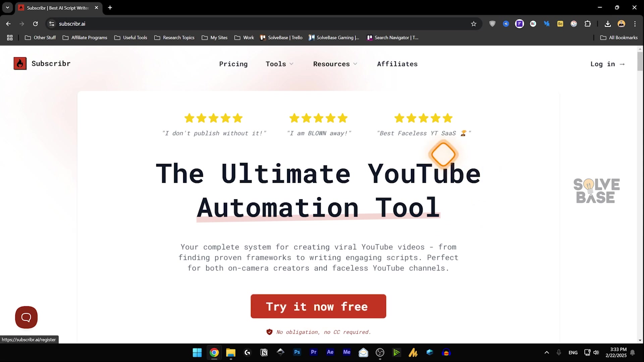Screen dimensions: 644x362
Task: Click "No obligation, no CC required." text
Action: 324,332
